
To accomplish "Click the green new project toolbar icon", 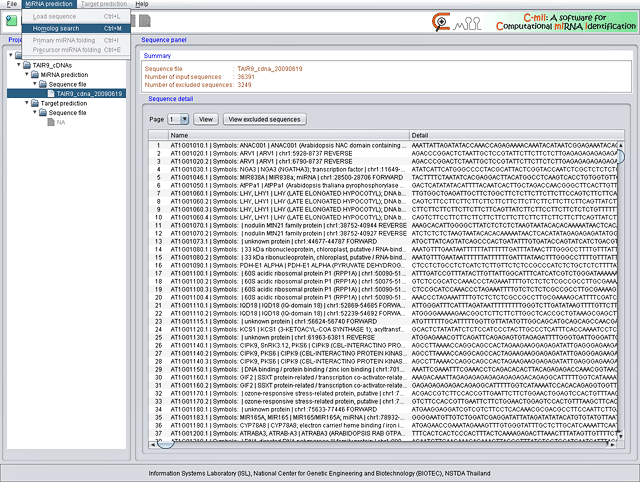I will click(x=11, y=21).
